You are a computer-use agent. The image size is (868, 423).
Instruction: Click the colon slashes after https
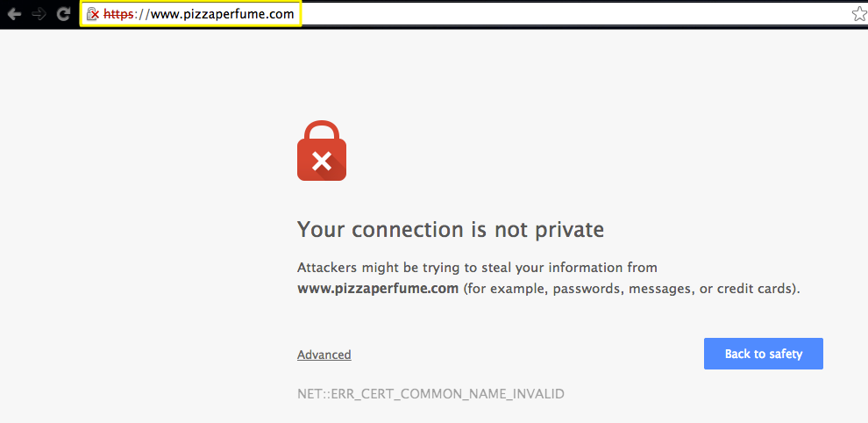pos(142,14)
